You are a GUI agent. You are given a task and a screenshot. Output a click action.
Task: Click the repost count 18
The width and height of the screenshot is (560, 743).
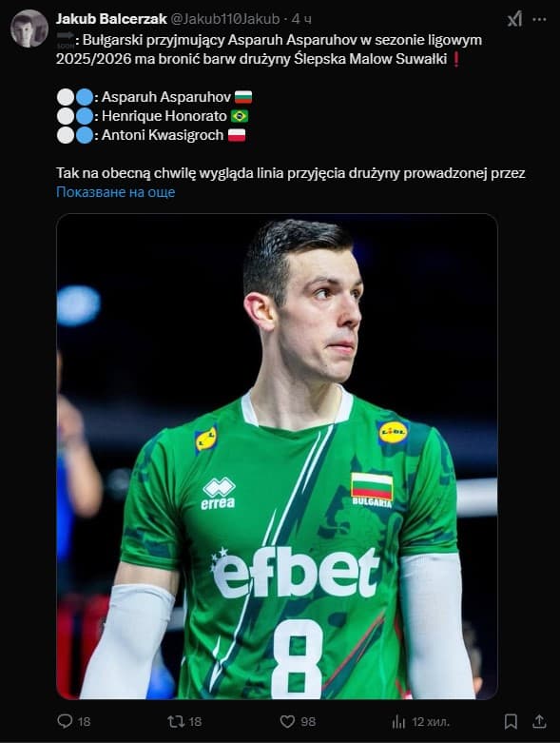[x=195, y=722]
